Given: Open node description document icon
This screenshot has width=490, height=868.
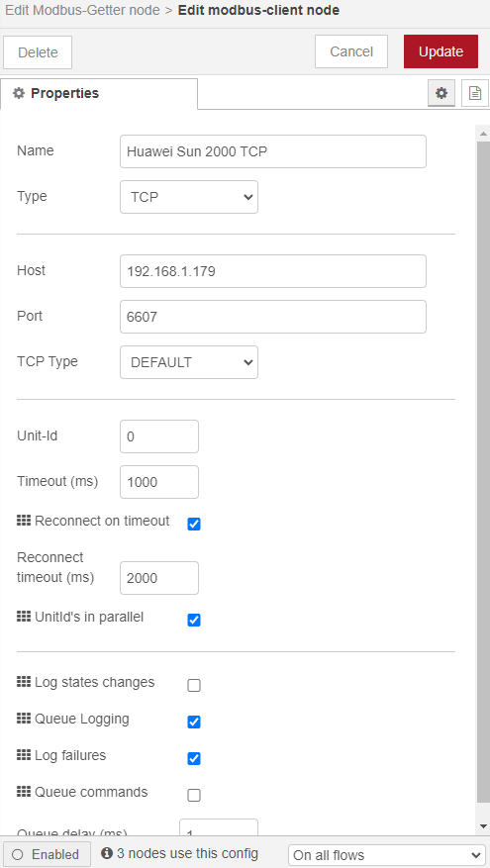Looking at the screenshot, I should 474,93.
